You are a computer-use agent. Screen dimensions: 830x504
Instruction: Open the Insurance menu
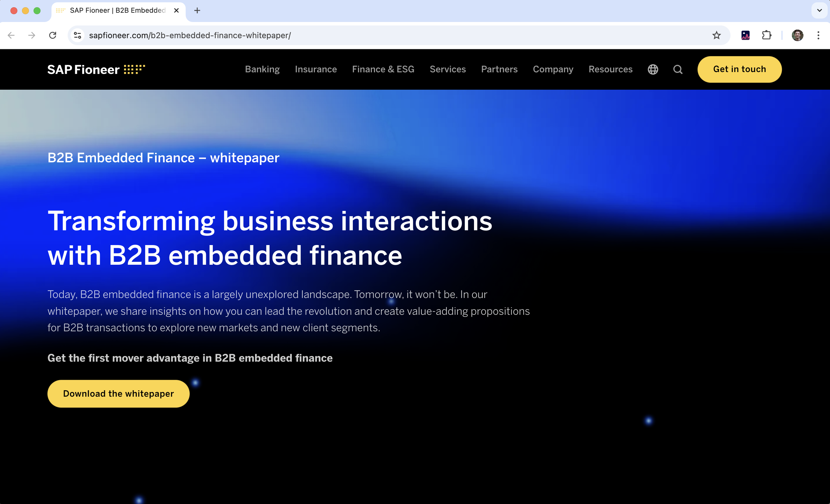tap(316, 69)
